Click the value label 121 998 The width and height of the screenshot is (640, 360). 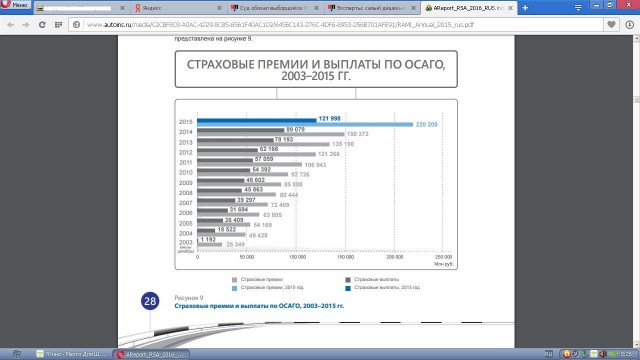pyautogui.click(x=329, y=118)
